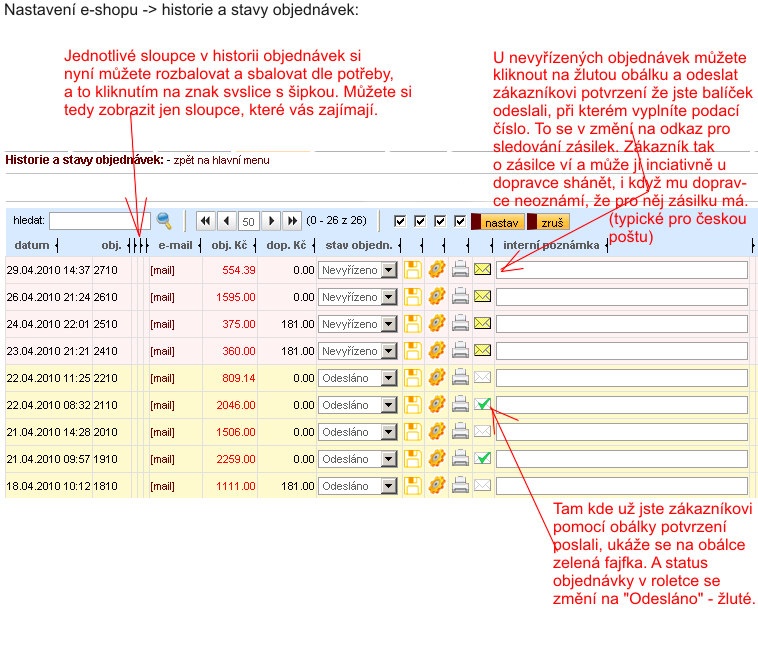Open Odesláno dropdown for order 2110

click(x=357, y=405)
